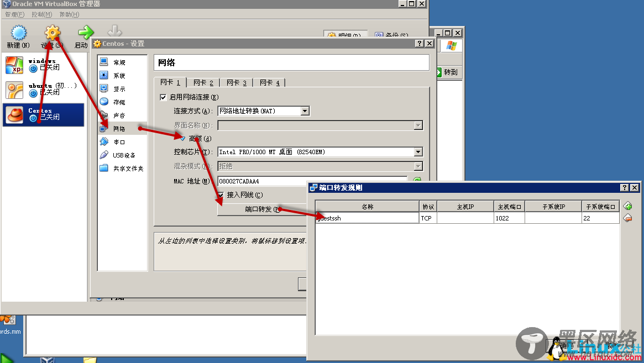This screenshot has width=644, height=363.
Task: Select the ubuntu virtual machine
Action: click(x=44, y=90)
